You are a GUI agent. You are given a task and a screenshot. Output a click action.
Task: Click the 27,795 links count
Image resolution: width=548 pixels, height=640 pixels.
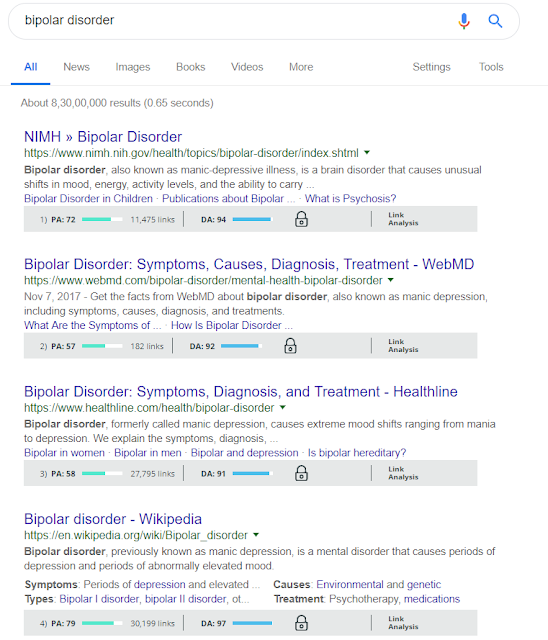(x=153, y=473)
